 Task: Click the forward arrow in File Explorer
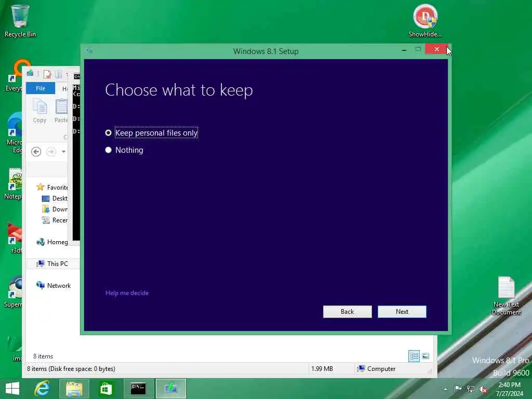[x=51, y=151]
